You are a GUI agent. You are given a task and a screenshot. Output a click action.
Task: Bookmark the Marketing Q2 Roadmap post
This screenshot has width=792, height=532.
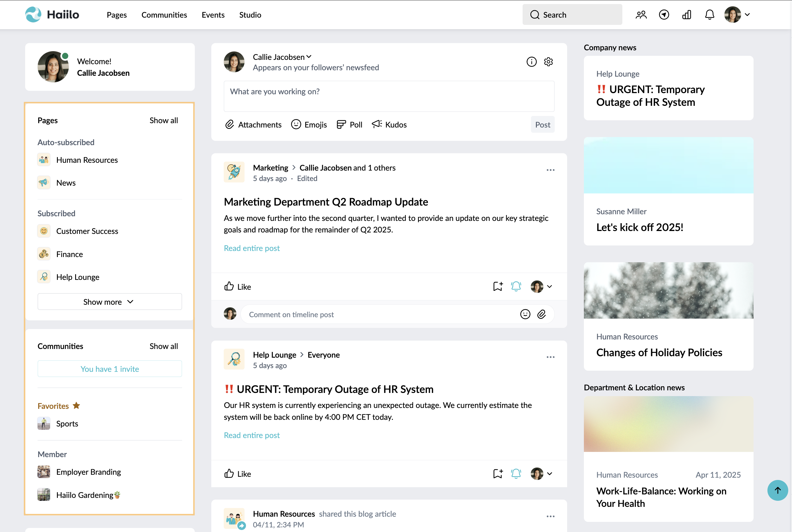[x=497, y=286]
